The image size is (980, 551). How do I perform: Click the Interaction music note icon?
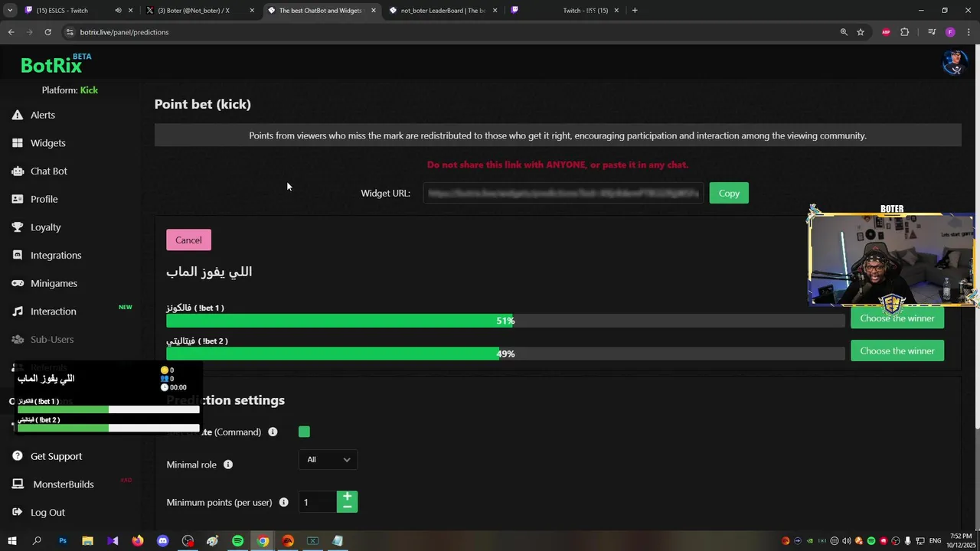tap(17, 311)
